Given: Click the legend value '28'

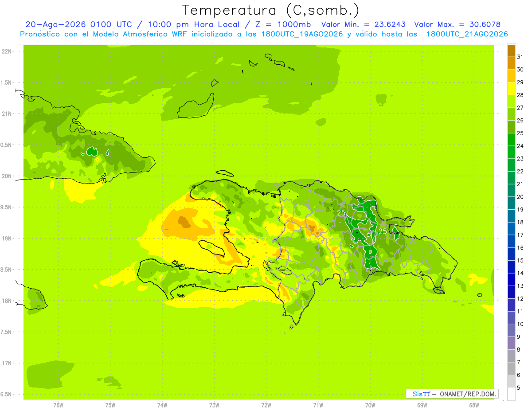Looking at the screenshot, I should point(520,95).
